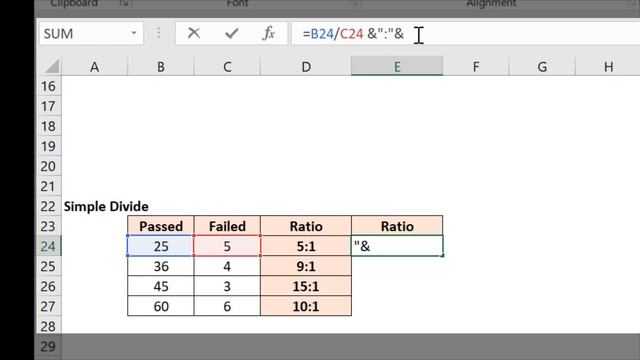
Task: Click the 'Passed' header cell
Action: (161, 226)
